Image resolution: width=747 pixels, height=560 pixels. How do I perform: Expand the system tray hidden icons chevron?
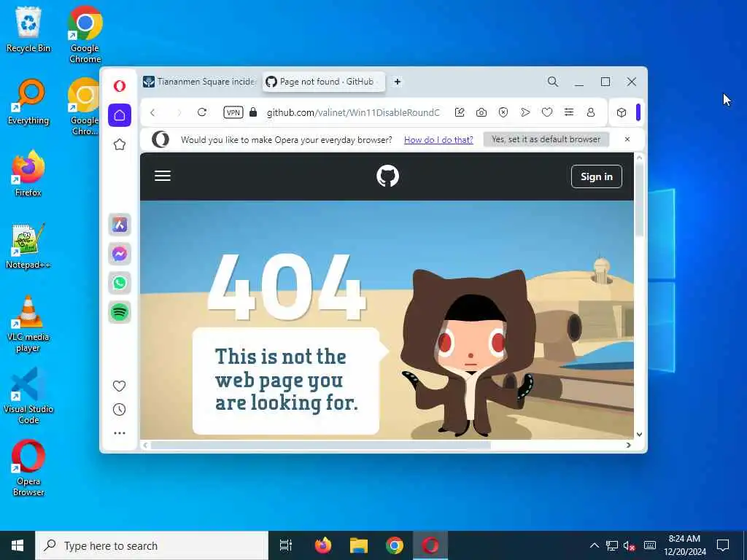594,545
